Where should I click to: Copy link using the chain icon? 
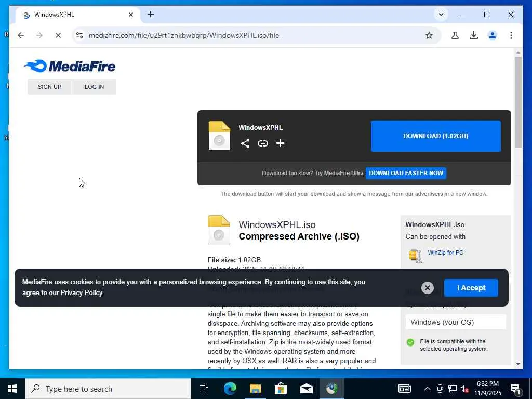[262, 143]
